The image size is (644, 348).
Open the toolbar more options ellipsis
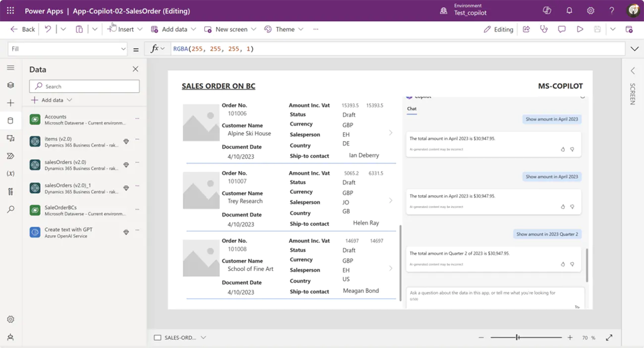point(316,29)
